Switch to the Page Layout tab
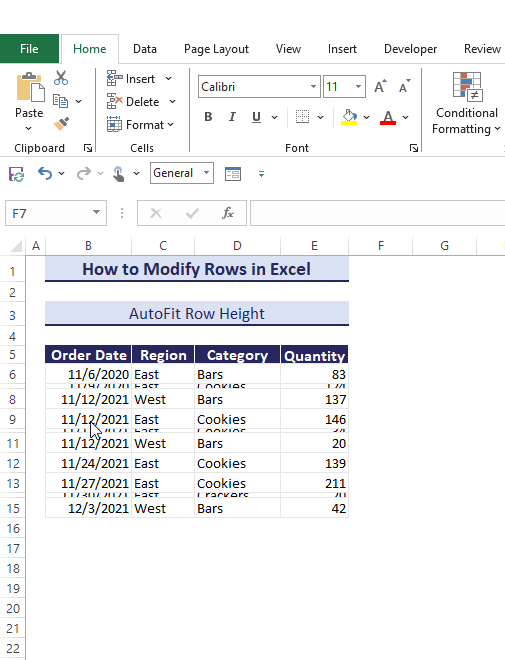 216,49
